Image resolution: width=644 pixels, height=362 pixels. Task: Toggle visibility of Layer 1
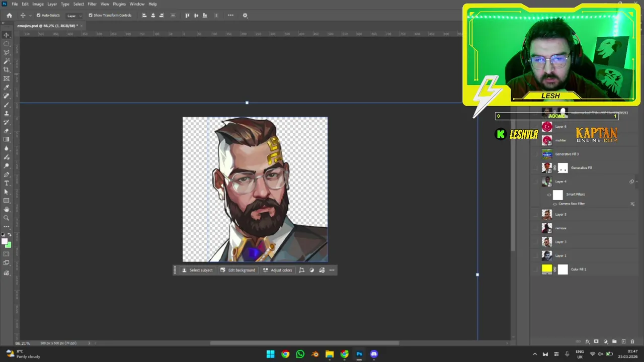(536, 255)
